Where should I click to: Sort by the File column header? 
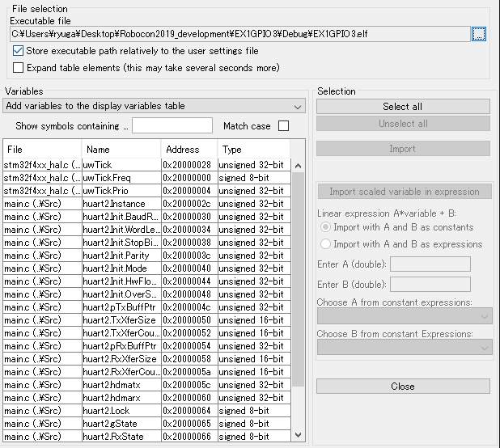42,150
